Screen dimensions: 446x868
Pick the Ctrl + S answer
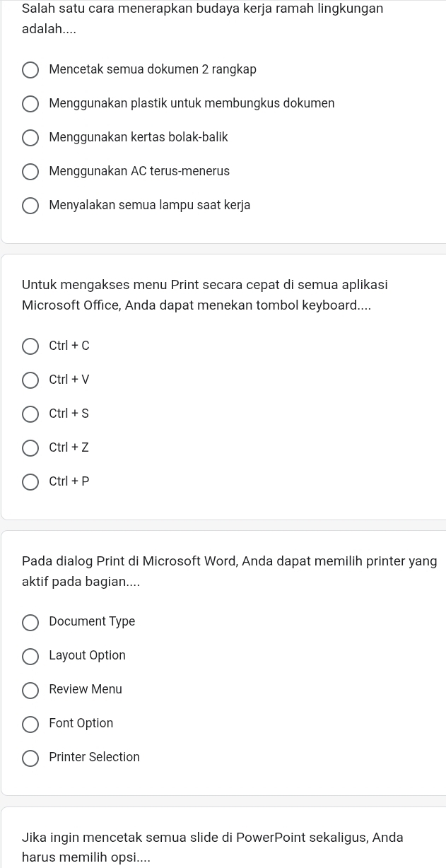point(30,414)
